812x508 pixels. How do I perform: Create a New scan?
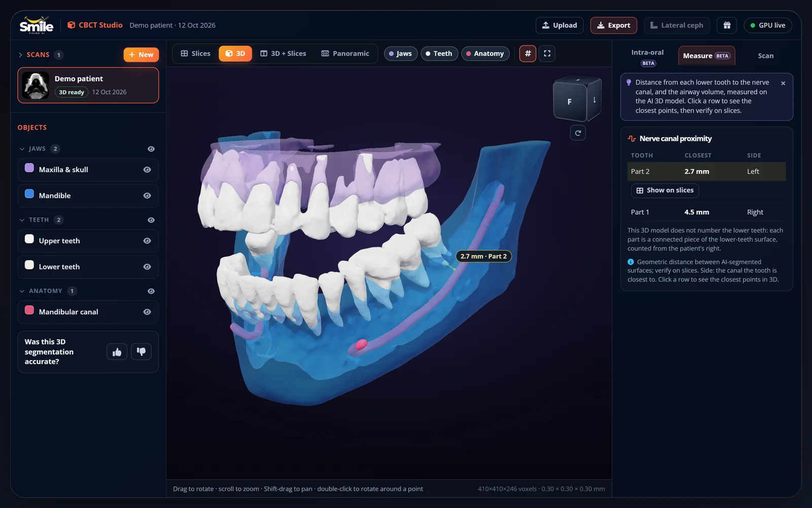pos(141,55)
